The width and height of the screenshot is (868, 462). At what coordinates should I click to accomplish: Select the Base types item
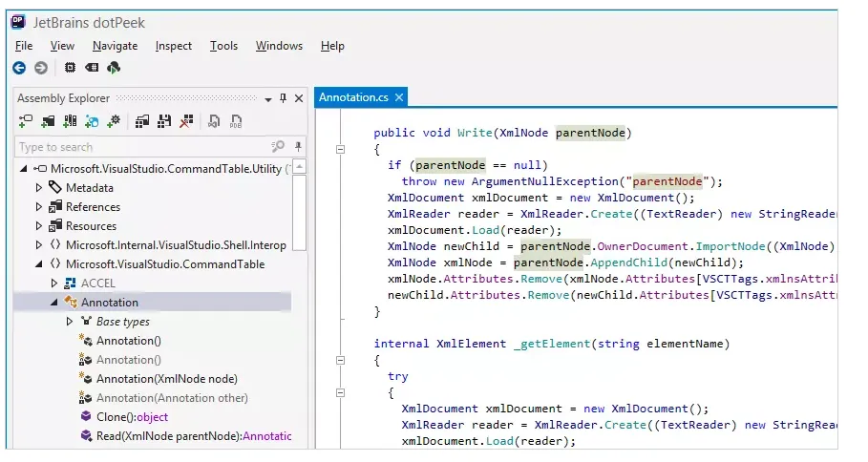(x=123, y=322)
